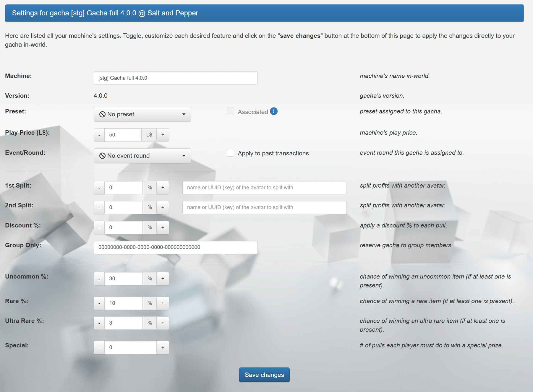Increase Rare % value
The image size is (533, 392).
[x=163, y=303]
